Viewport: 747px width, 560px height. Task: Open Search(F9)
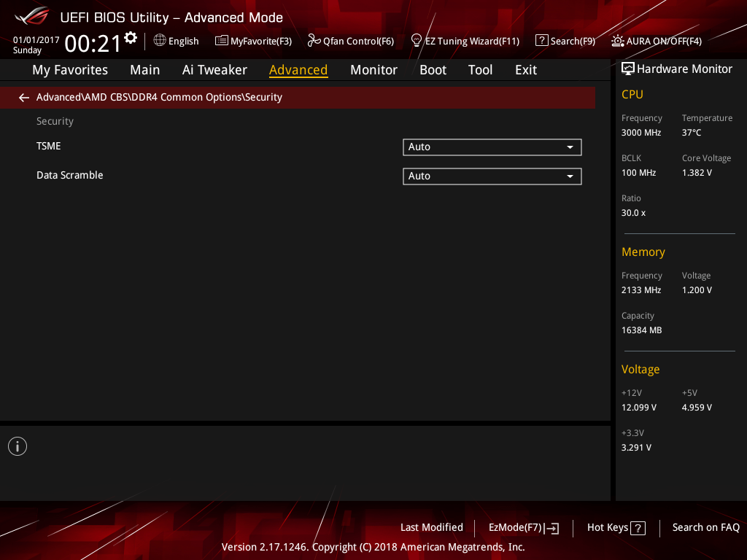pos(573,42)
